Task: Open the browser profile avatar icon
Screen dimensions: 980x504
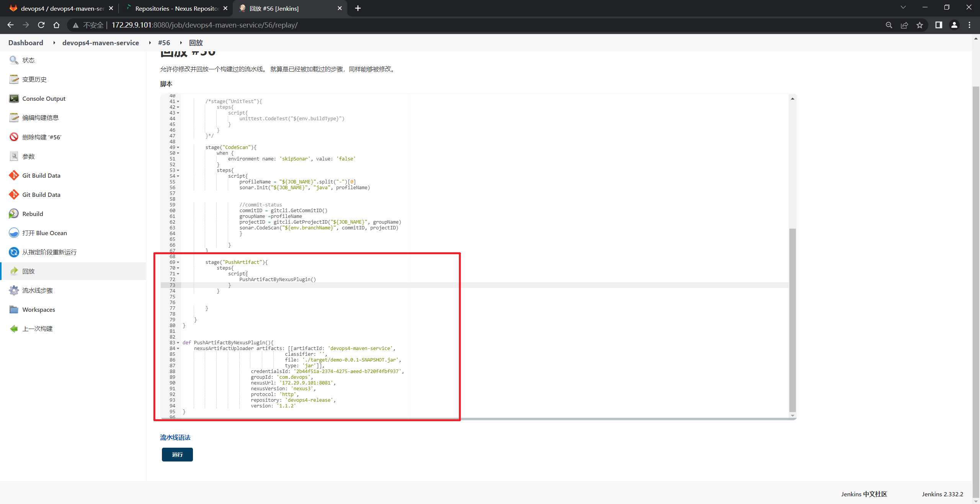Action: 954,25
